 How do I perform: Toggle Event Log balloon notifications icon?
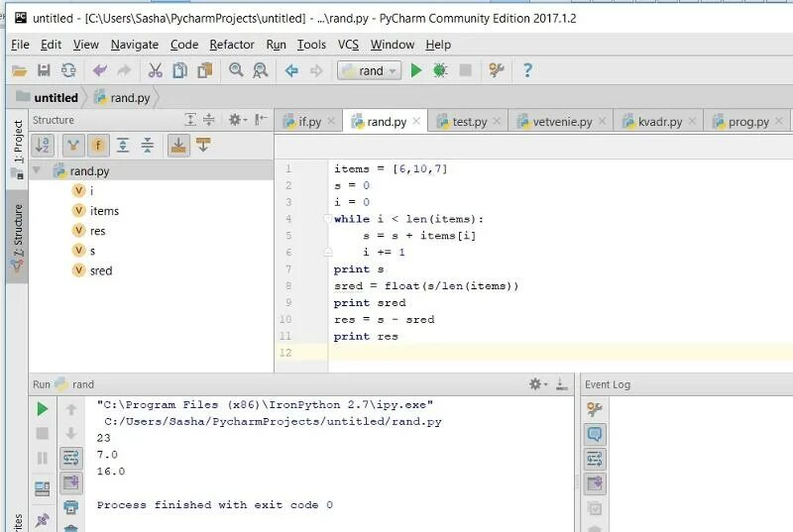[595, 434]
